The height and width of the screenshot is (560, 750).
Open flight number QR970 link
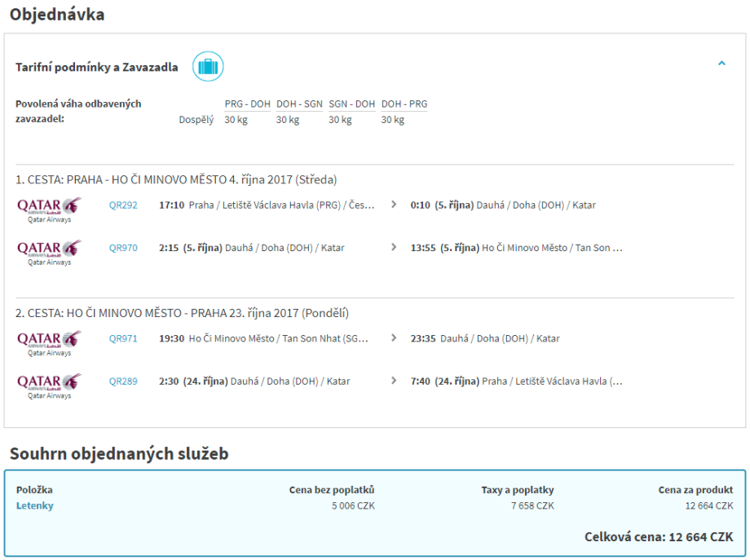coord(123,248)
